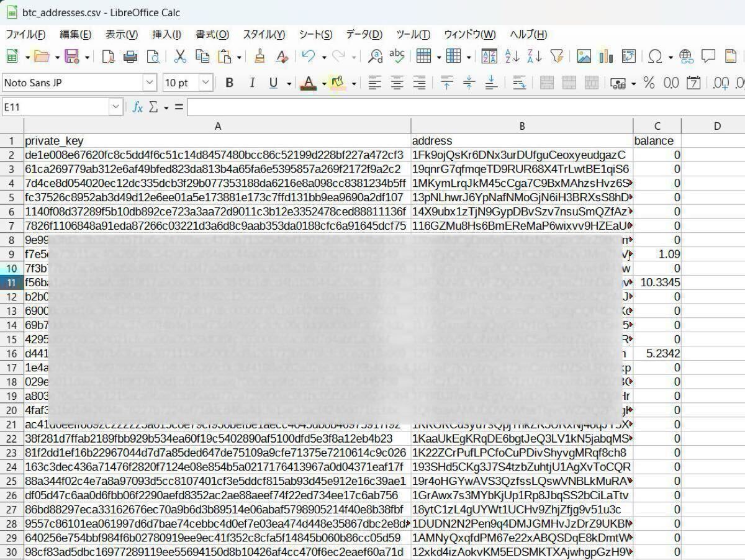Click the yellow highlighting color button

pos(337,83)
